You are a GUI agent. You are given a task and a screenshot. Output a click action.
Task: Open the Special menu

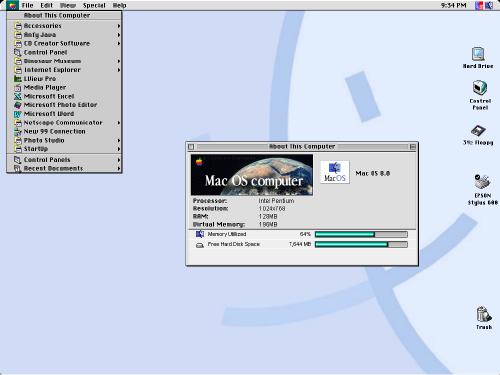click(x=94, y=5)
